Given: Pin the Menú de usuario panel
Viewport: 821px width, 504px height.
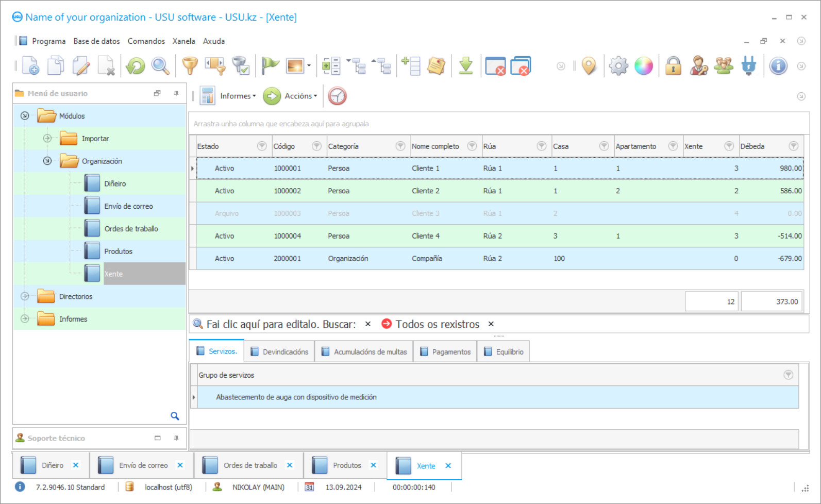Looking at the screenshot, I should click(x=176, y=93).
